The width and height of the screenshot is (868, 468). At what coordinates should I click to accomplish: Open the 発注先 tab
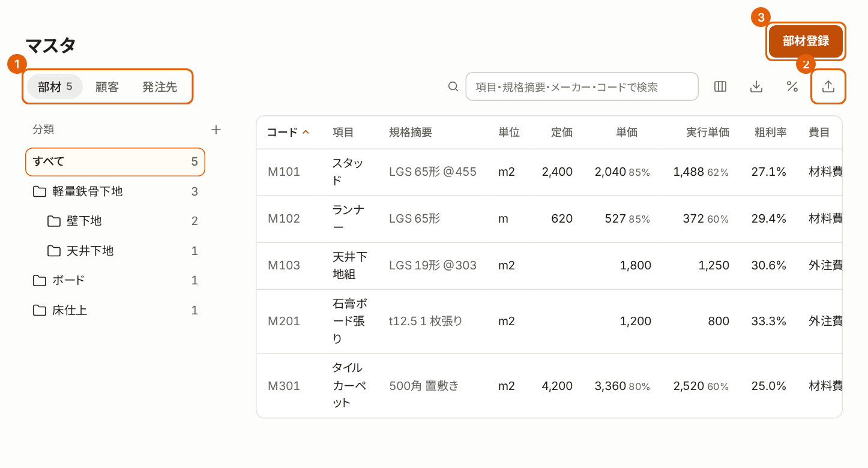(x=160, y=87)
